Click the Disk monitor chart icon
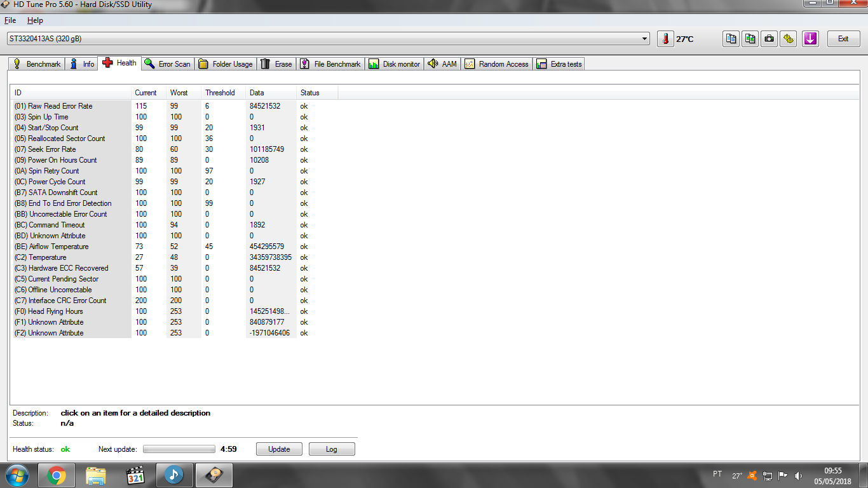868x488 pixels. tap(374, 64)
